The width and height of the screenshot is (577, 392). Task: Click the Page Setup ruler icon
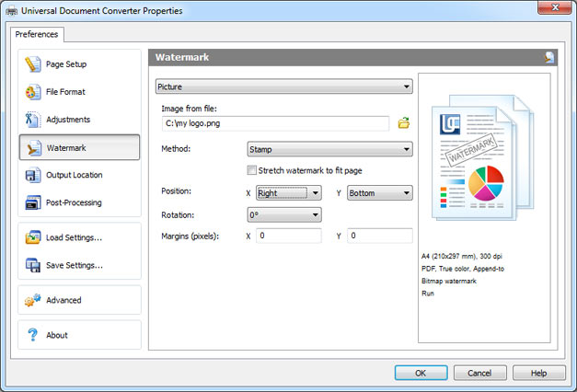point(33,64)
